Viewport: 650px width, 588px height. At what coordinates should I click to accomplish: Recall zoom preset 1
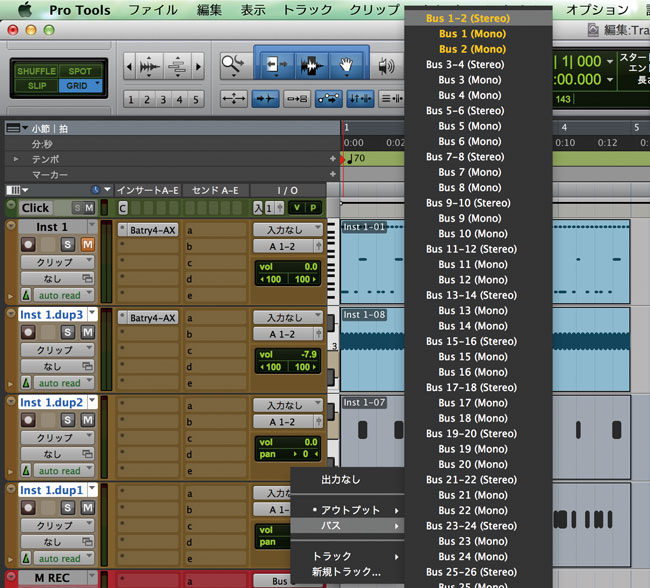click(131, 100)
